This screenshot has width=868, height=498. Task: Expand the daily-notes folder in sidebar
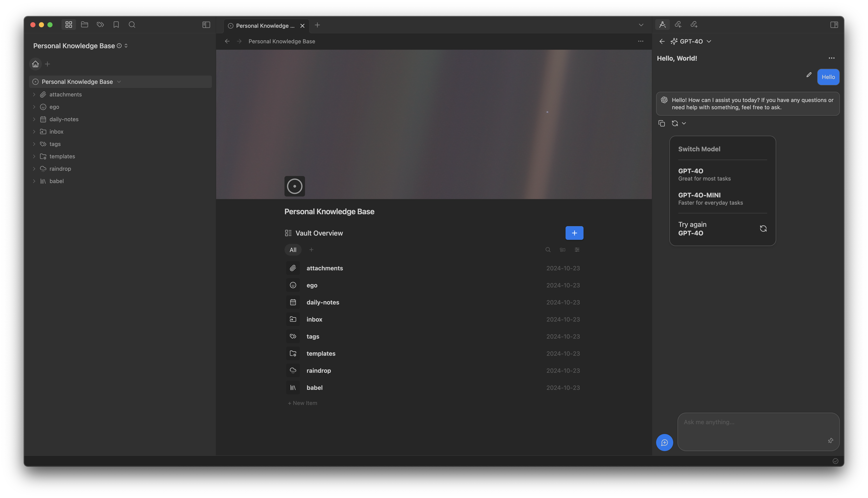click(34, 119)
